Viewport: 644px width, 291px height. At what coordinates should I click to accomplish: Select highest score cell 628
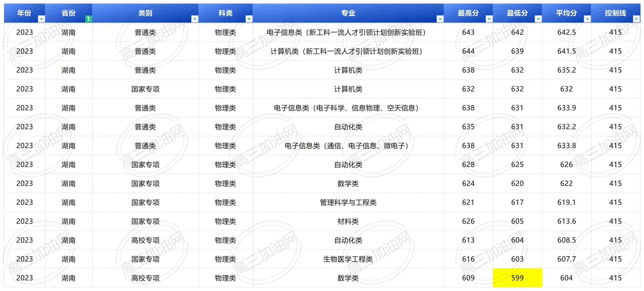468,164
